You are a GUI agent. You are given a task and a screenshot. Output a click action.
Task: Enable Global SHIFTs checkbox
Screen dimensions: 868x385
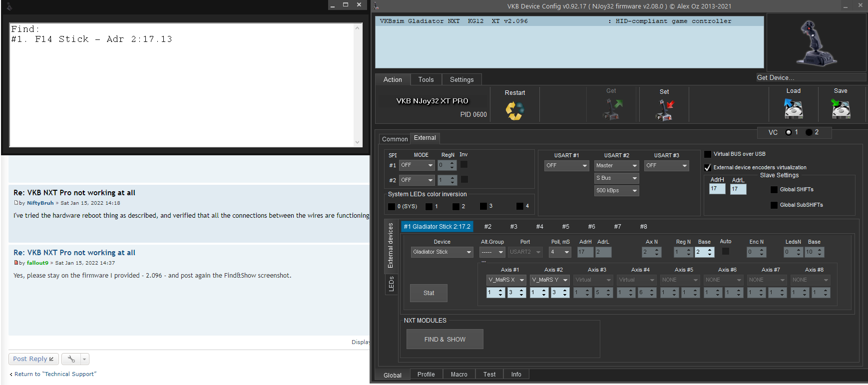[x=774, y=190]
